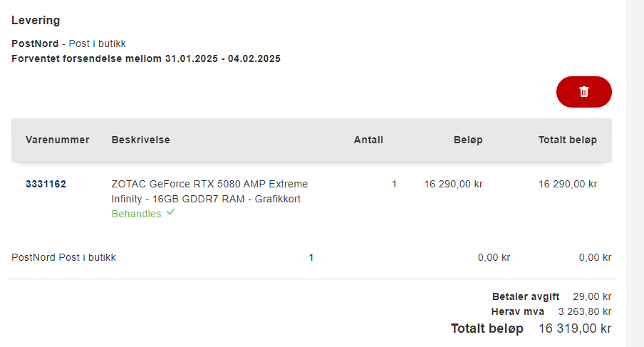The width and height of the screenshot is (644, 347).
Task: Click the PostNord Post i butikk shipping row
Action: pos(311,257)
